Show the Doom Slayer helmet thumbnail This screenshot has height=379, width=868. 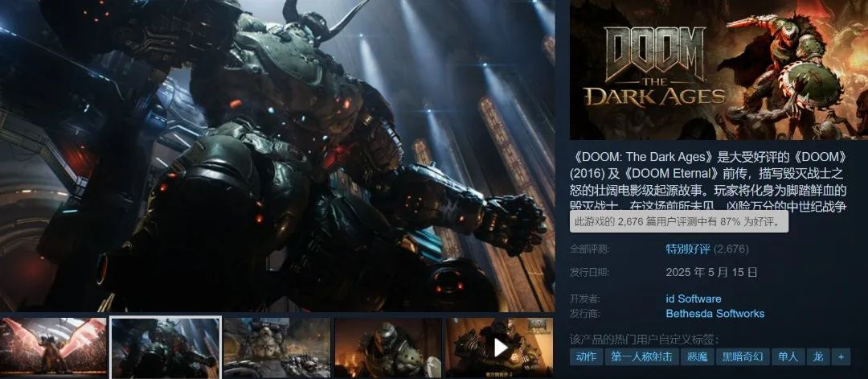pos(388,348)
